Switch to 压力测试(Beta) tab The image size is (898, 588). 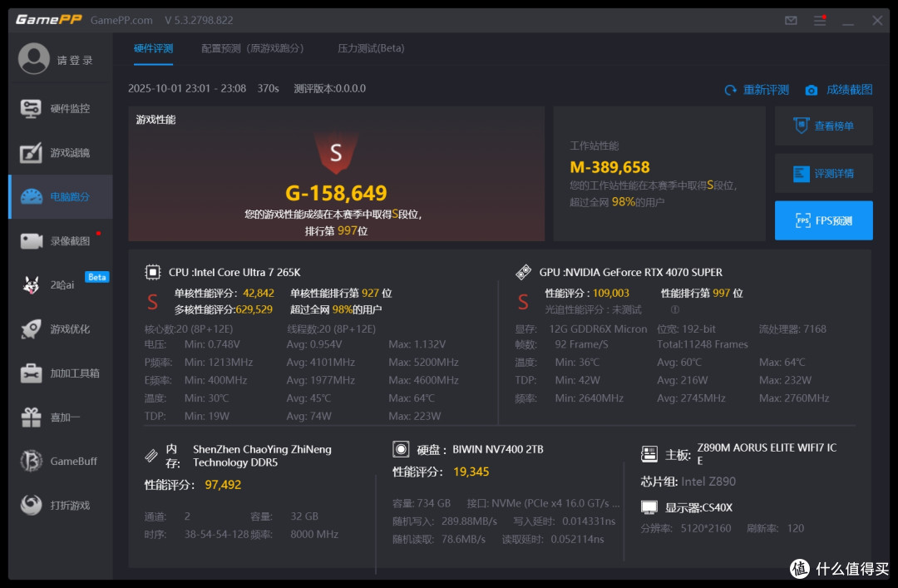(371, 49)
